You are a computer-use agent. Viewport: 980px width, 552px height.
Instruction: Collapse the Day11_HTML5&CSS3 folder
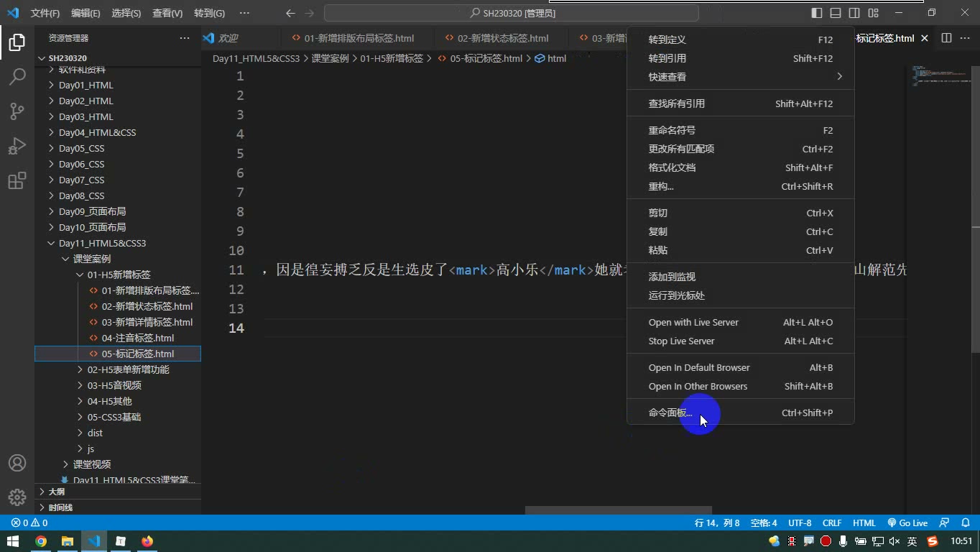click(x=118, y=243)
